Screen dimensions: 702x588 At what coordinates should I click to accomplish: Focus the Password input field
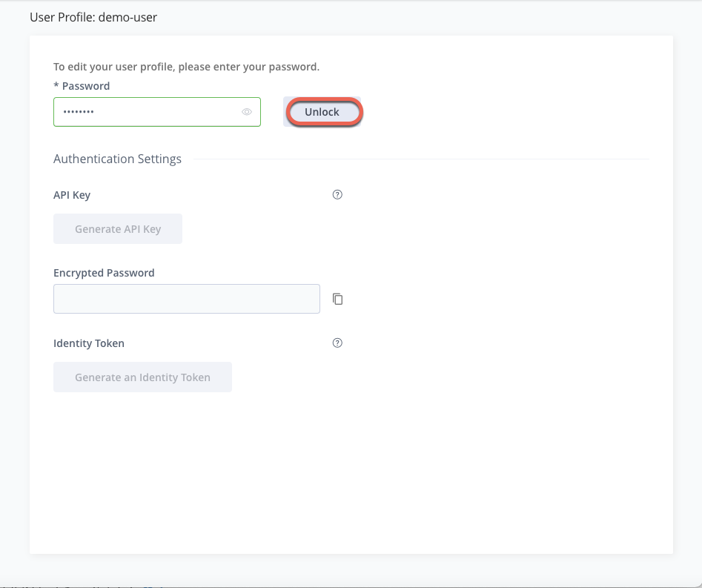coord(156,112)
